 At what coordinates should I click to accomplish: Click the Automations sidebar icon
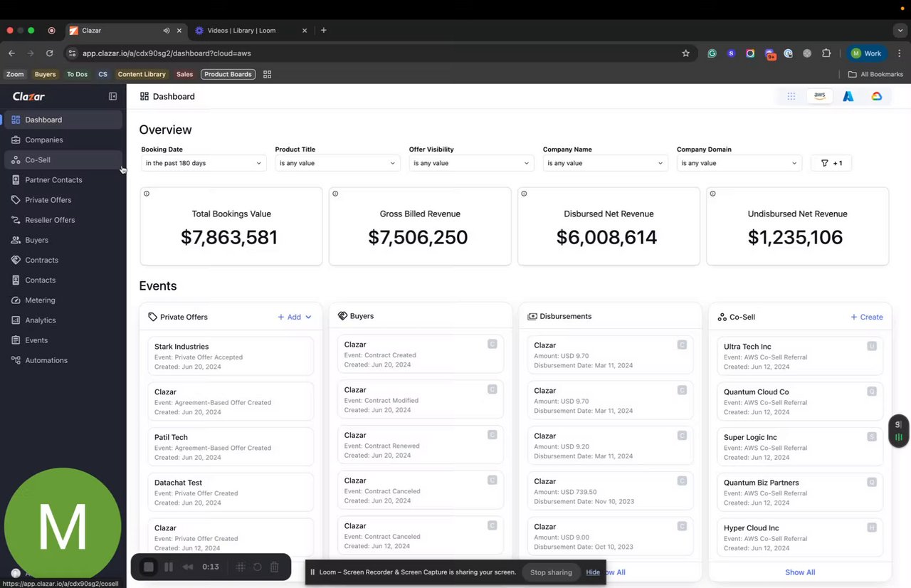pos(16,360)
